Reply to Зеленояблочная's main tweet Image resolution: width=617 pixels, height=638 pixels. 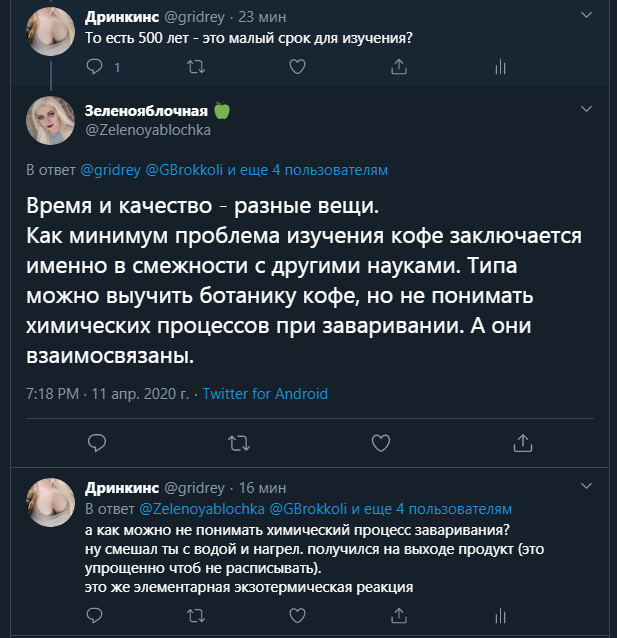(96, 441)
